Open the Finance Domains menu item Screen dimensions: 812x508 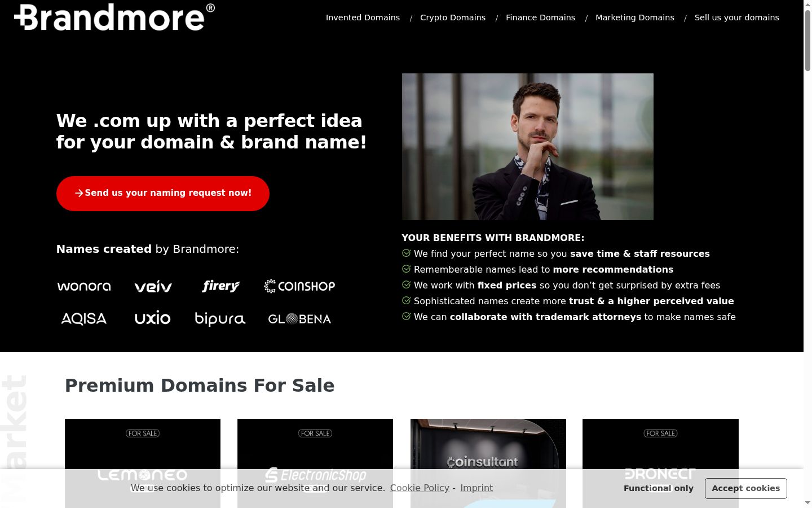540,17
